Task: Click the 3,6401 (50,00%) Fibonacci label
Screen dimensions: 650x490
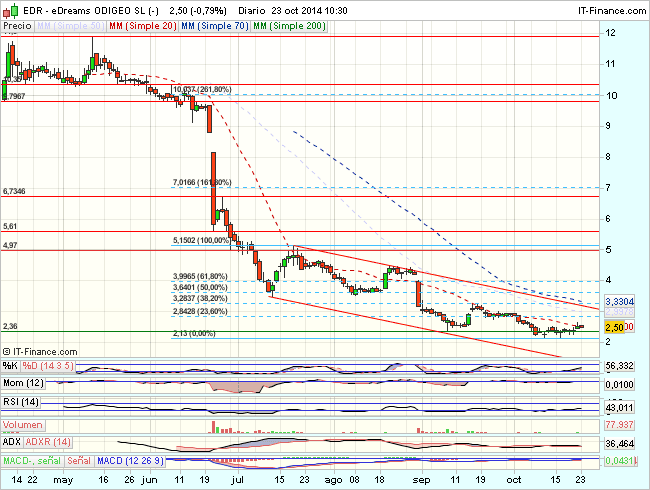Action: click(200, 287)
